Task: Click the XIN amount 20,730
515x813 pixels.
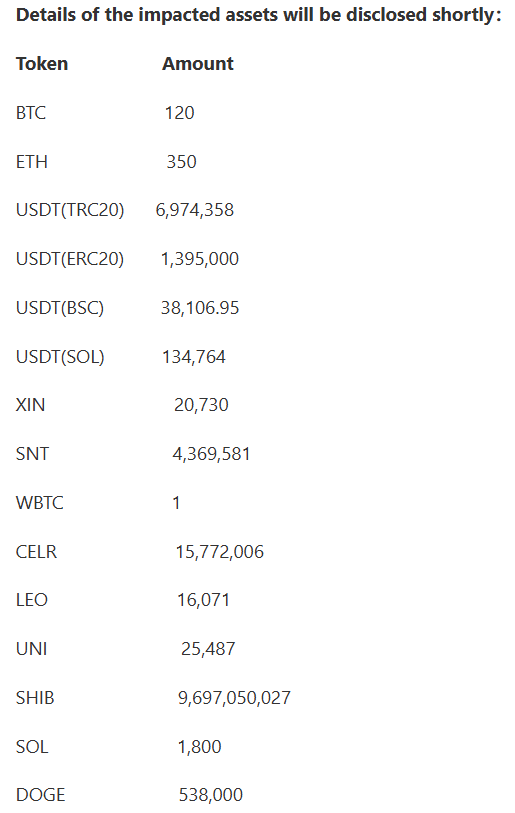Action: tap(201, 405)
